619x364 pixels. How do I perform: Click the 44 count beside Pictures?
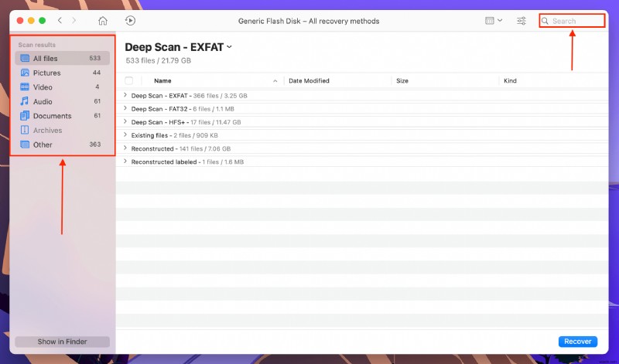click(97, 73)
